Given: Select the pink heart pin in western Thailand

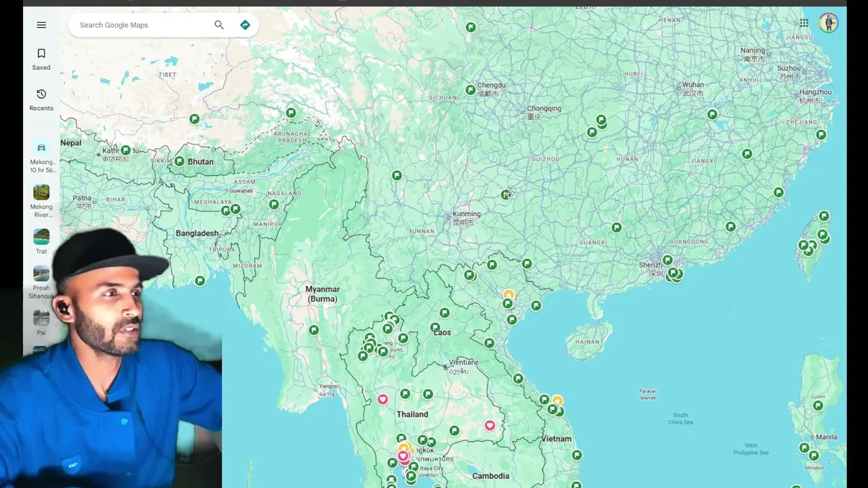Looking at the screenshot, I should pos(382,399).
